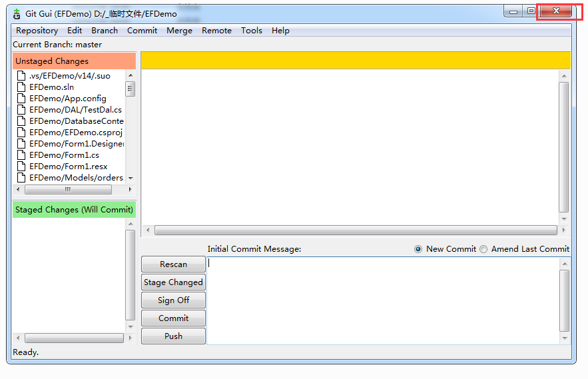588x379 pixels.
Task: Click file icon beside EFDemo/Form1.cs
Action: point(21,155)
